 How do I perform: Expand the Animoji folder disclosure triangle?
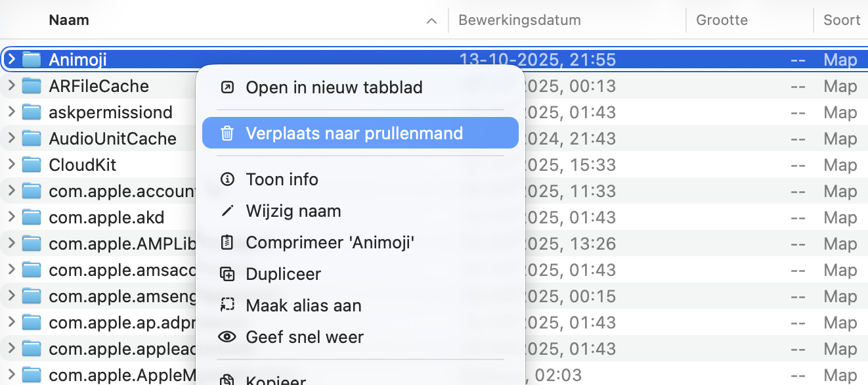point(11,59)
